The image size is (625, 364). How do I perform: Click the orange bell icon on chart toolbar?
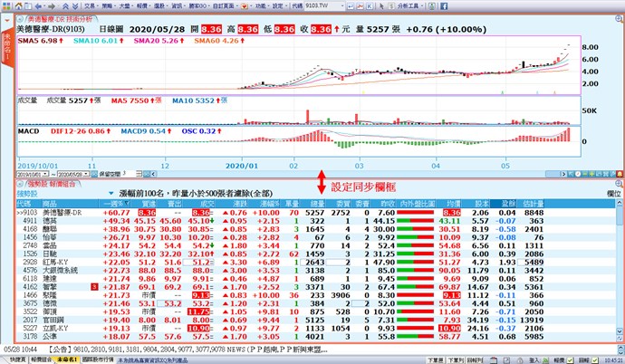pyautogui.click(x=620, y=174)
